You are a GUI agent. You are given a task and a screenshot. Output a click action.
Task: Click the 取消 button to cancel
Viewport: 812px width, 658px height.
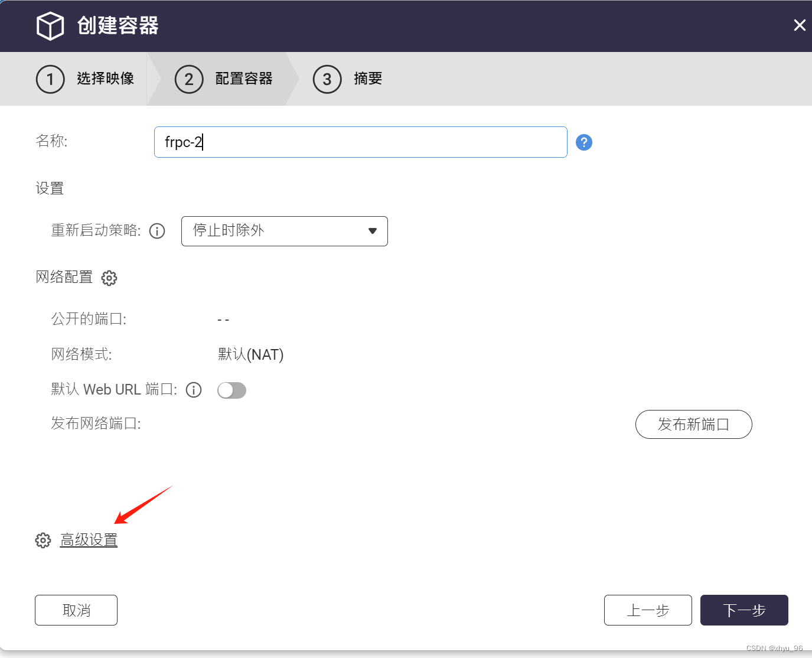tap(76, 610)
